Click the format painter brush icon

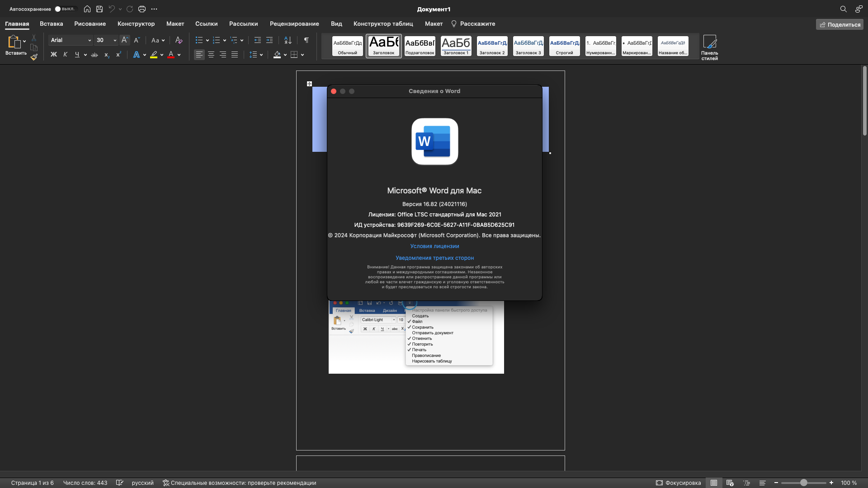(x=34, y=57)
